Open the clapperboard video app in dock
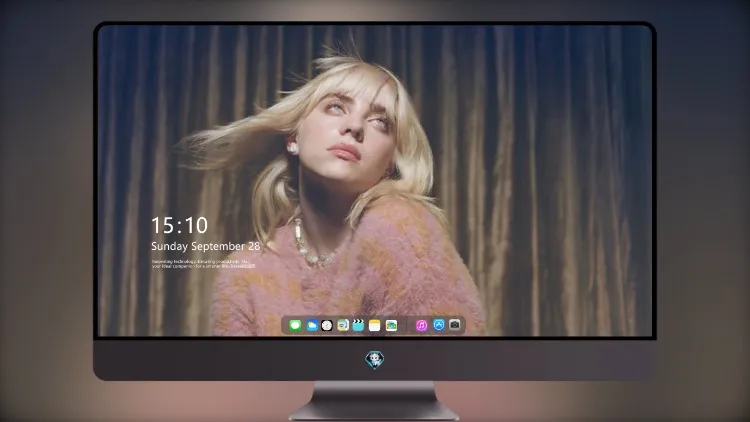Image resolution: width=750 pixels, height=422 pixels. tap(358, 325)
